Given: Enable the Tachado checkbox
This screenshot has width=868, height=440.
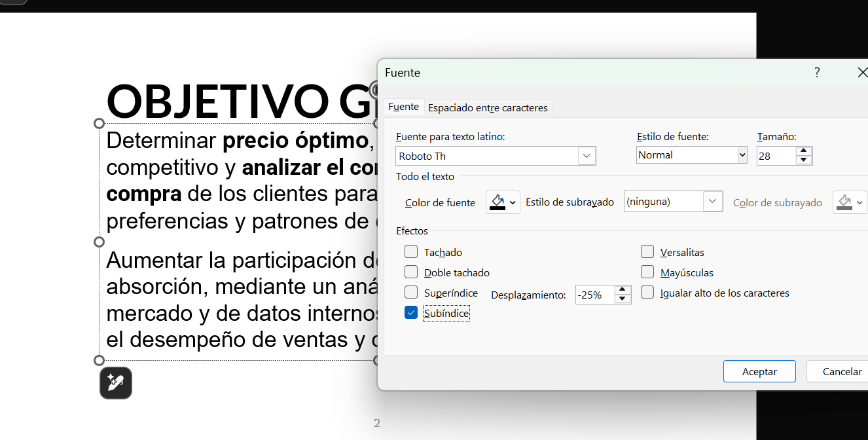Looking at the screenshot, I should (x=411, y=251).
